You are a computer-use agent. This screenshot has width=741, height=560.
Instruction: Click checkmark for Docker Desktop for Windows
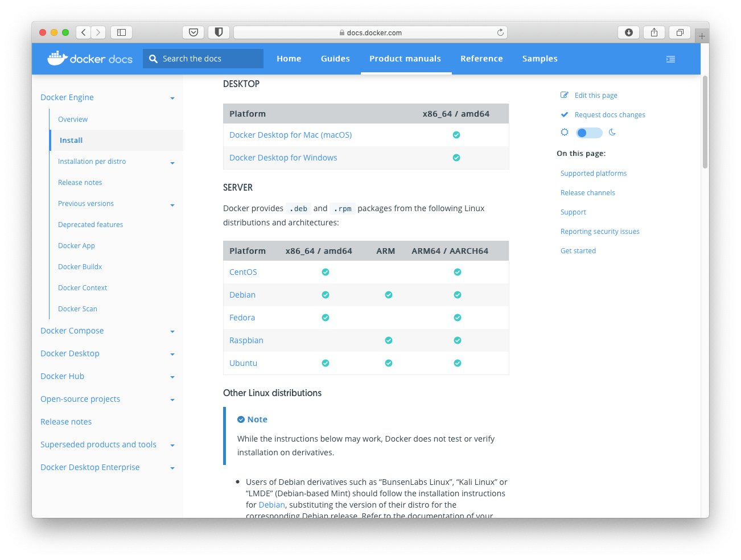pyautogui.click(x=456, y=158)
